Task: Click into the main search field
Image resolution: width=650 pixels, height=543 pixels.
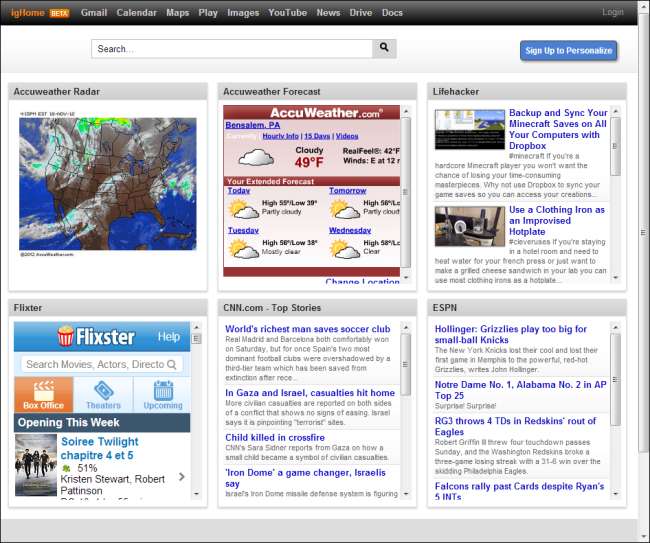Action: 231,48
